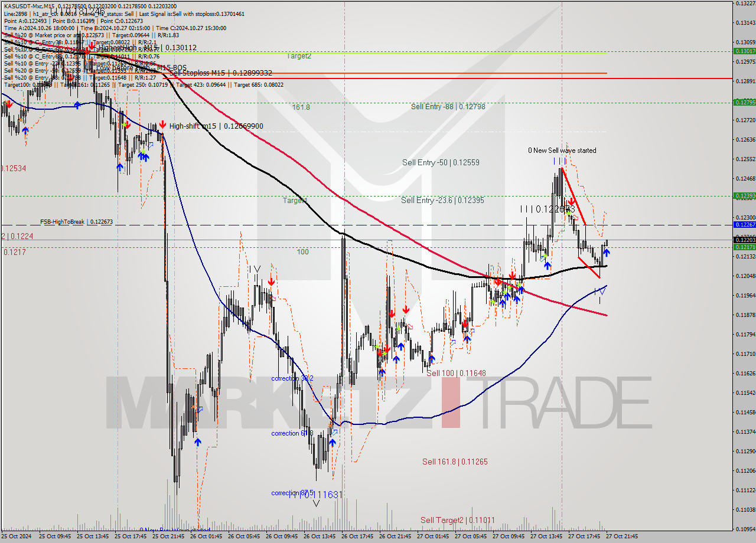This screenshot has height=543, width=756.
Task: Click the black 0.12203 current price tag
Action: 744,240
